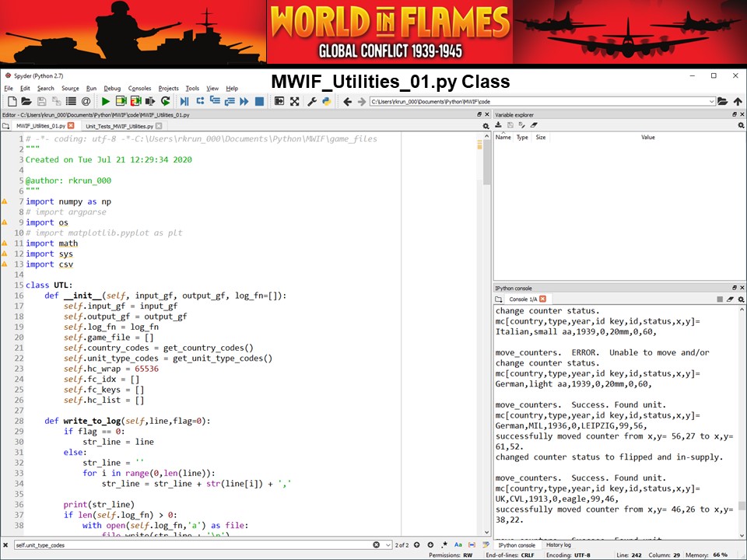Maximize the current pane
The image size is (747, 560).
279,101
